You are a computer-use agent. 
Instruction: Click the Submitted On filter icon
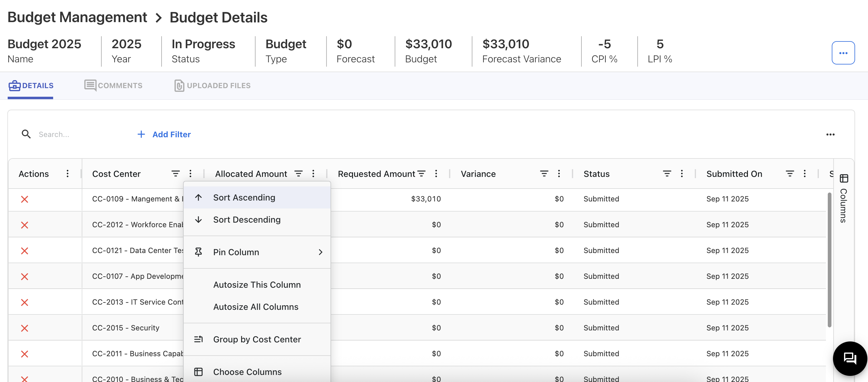pos(789,174)
